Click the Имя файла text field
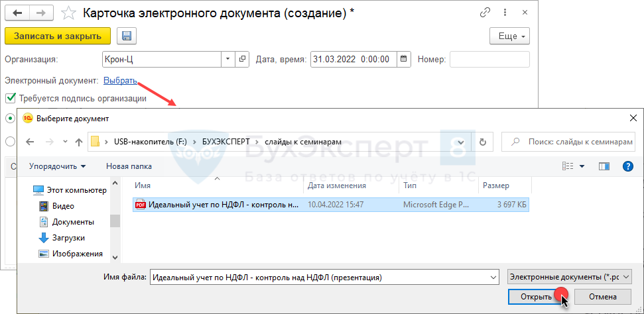Screen dimensions: 644x314 point(319,277)
